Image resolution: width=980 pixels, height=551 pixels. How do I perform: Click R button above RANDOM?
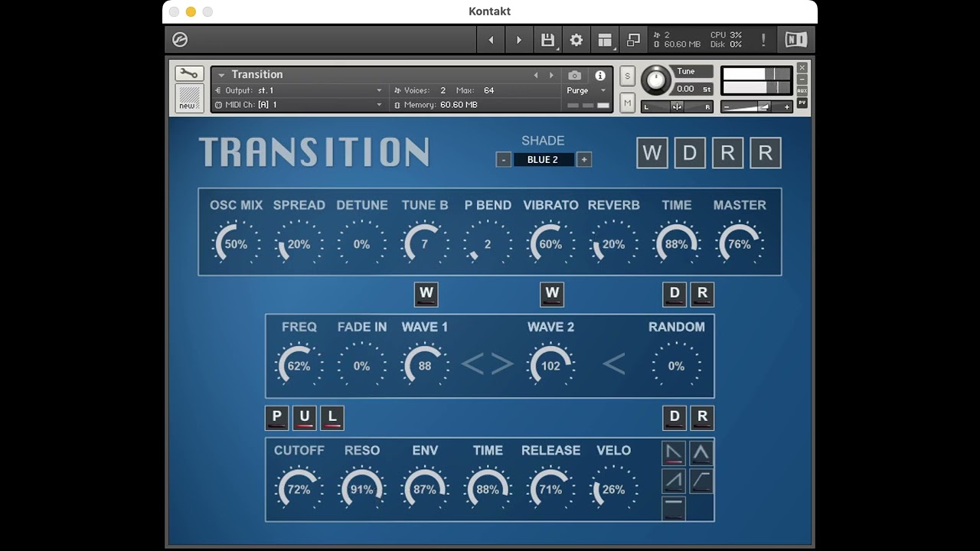coord(702,294)
